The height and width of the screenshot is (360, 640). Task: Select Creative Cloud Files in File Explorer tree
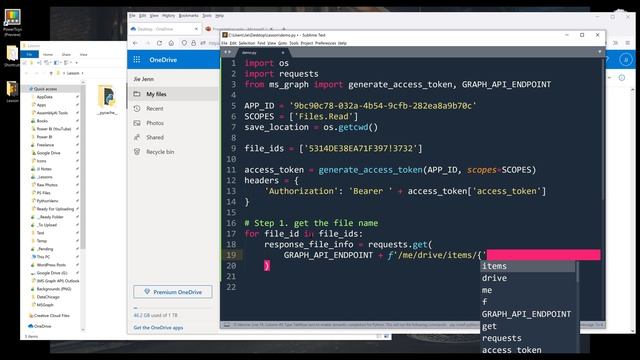tap(49, 316)
